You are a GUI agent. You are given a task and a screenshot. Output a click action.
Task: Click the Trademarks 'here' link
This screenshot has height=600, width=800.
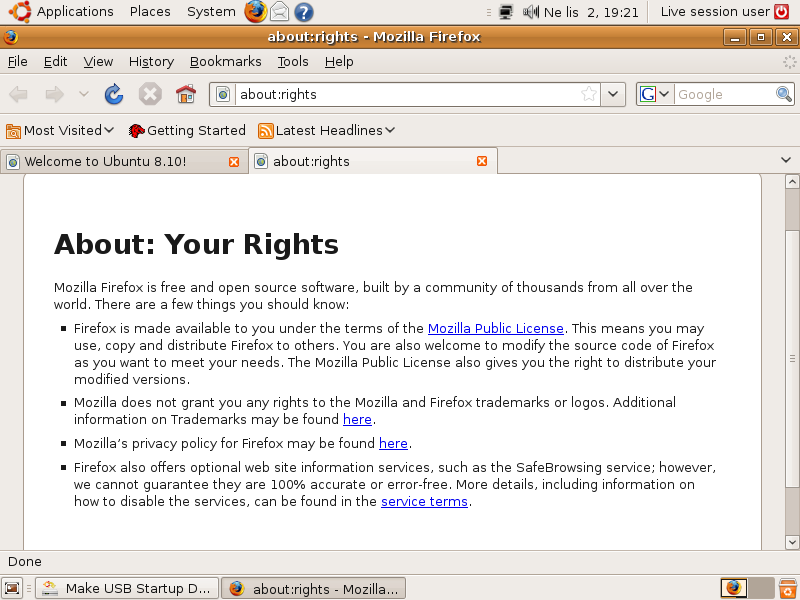(x=357, y=419)
